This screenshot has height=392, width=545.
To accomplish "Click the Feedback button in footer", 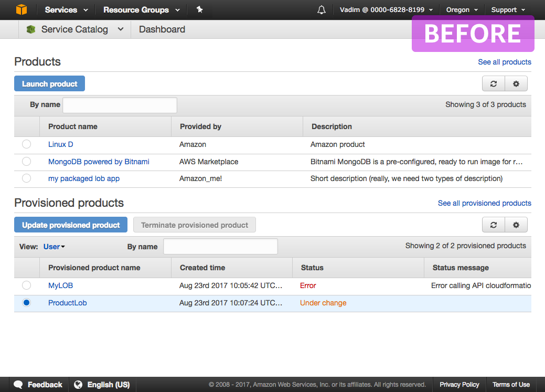I will point(39,384).
